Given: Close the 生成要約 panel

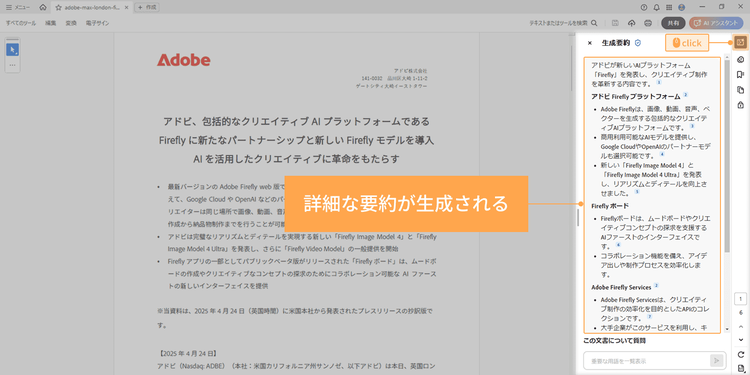Looking at the screenshot, I should (589, 43).
